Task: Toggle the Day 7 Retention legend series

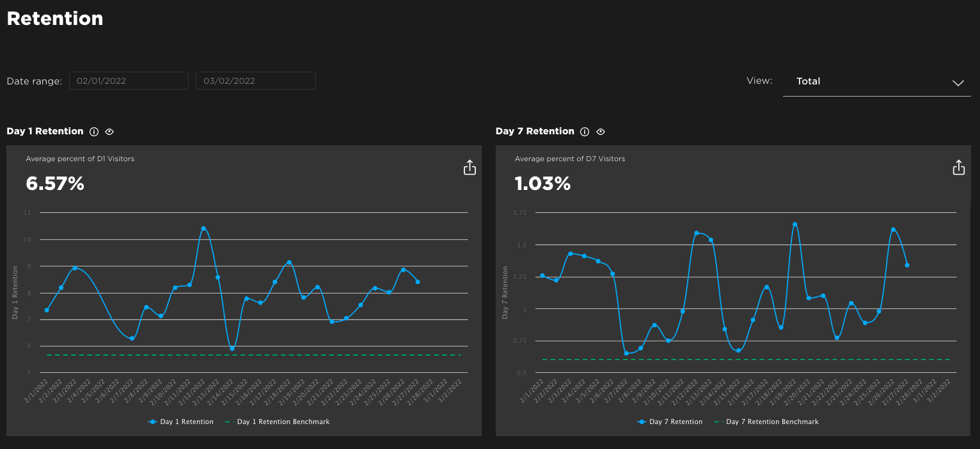Action: tap(670, 422)
